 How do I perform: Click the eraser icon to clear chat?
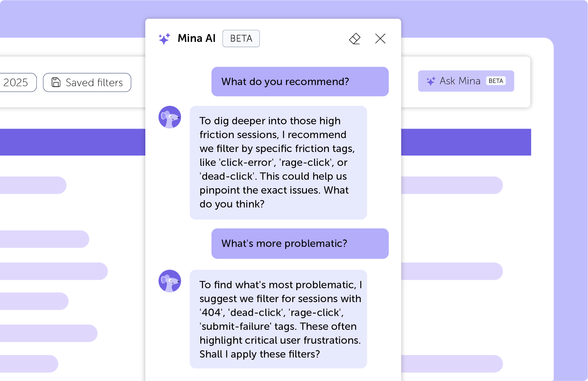point(355,39)
